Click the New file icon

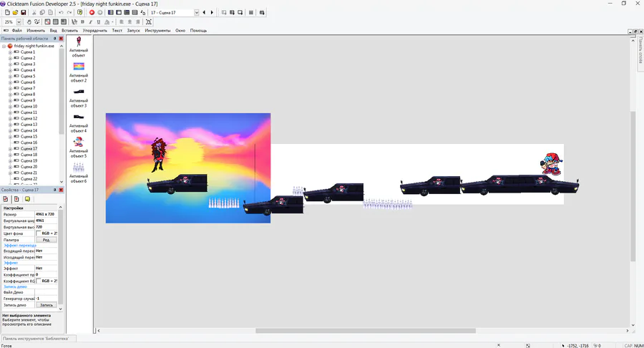click(x=7, y=13)
